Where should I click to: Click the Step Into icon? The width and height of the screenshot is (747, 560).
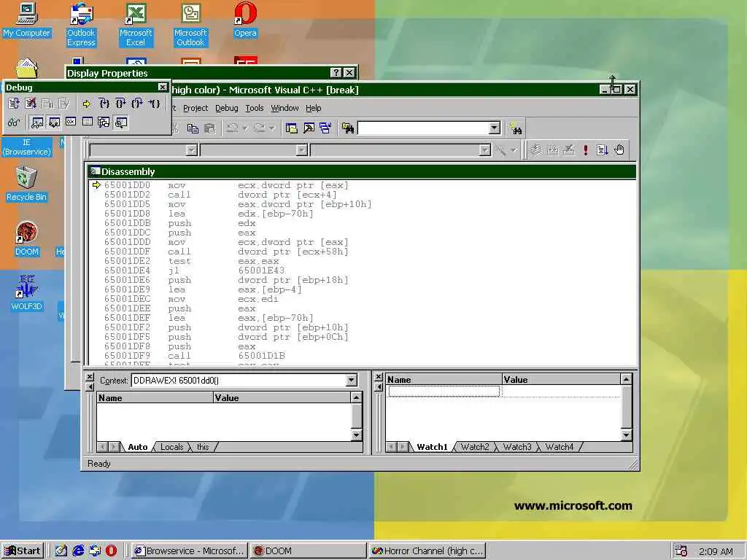click(x=104, y=104)
